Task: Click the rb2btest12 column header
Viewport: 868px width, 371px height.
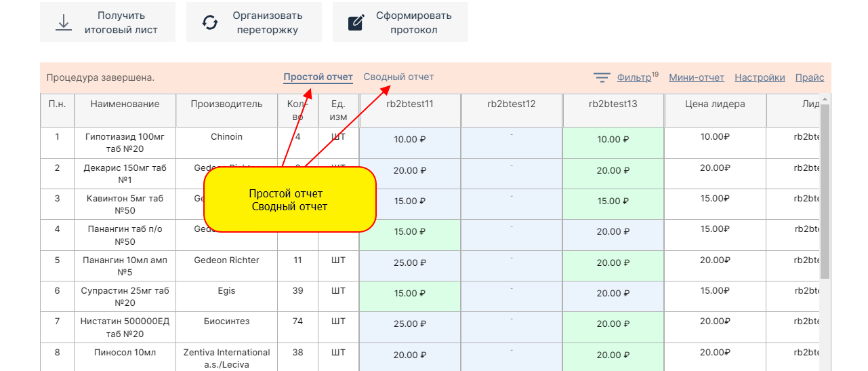Action: coord(511,104)
